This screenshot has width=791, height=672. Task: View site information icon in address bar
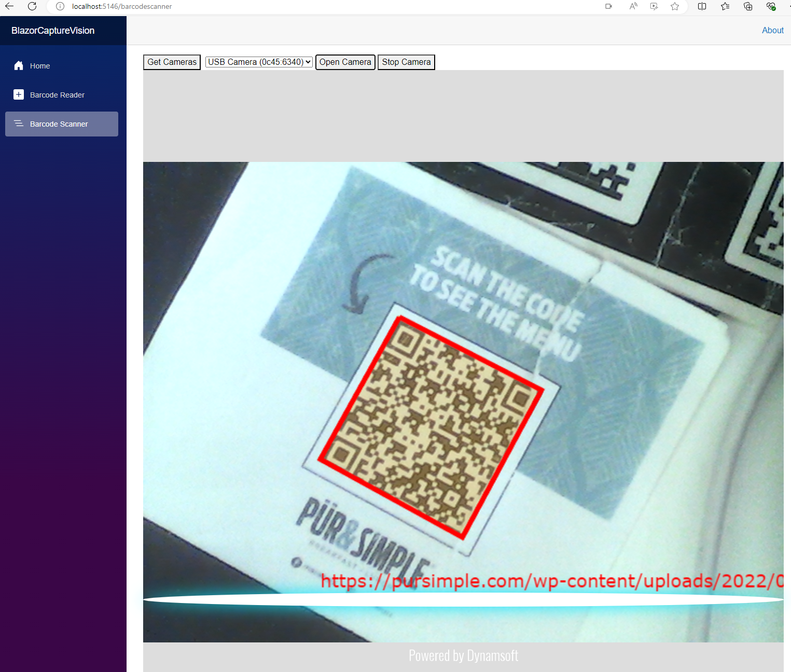(60, 6)
